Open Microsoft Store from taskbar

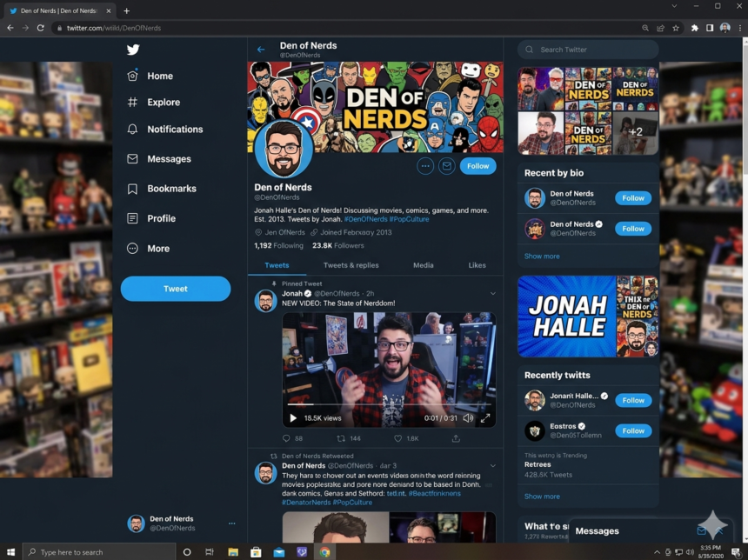click(256, 552)
